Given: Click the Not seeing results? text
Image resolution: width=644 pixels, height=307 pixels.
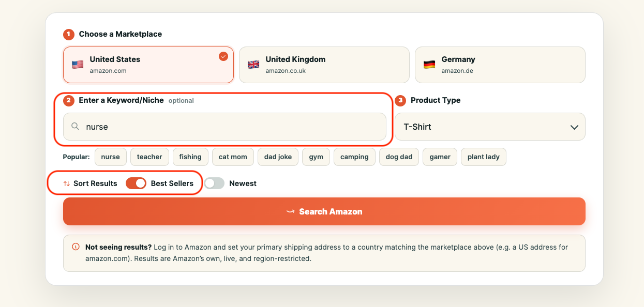Looking at the screenshot, I should (118, 247).
